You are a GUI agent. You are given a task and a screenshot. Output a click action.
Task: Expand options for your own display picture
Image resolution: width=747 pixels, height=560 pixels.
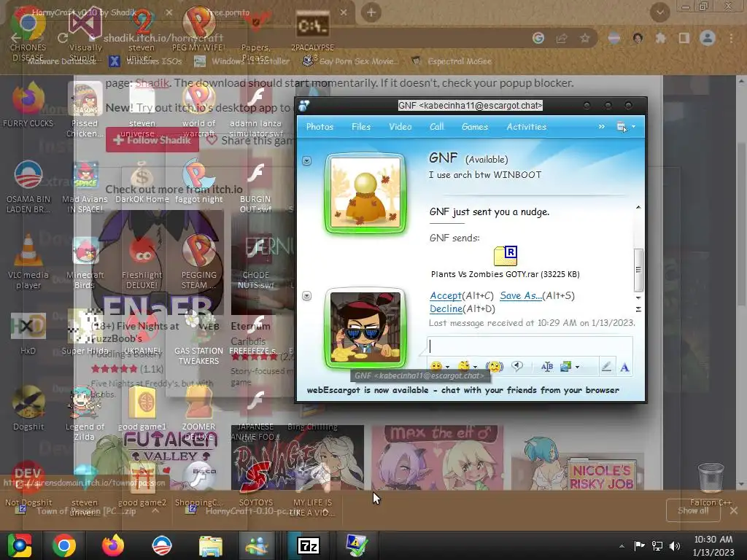(307, 296)
